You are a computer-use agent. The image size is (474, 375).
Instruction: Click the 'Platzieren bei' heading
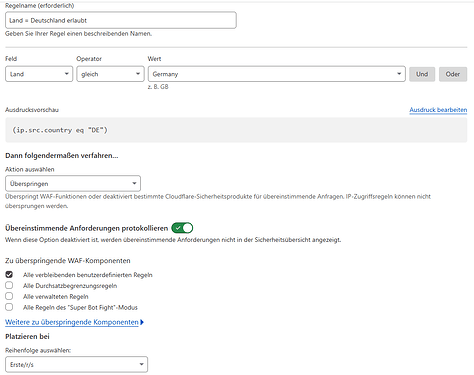(x=27, y=337)
